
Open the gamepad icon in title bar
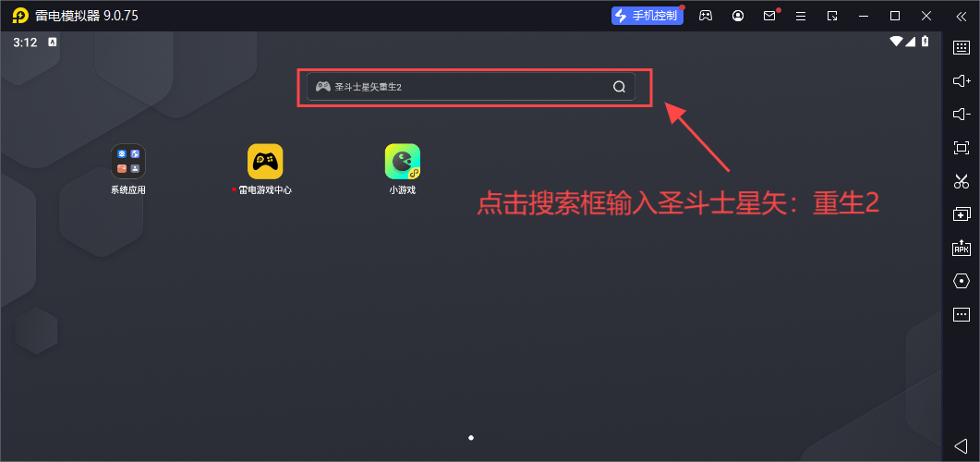click(x=706, y=16)
